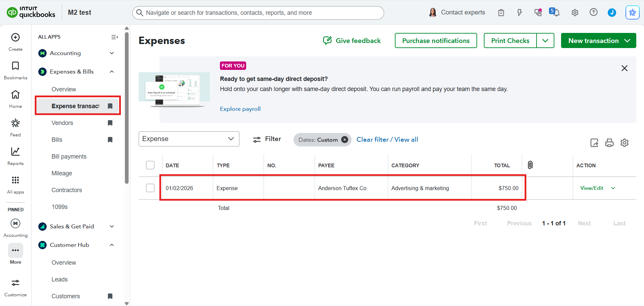
Task: Open Leads under Customer Hub
Action: [60, 279]
